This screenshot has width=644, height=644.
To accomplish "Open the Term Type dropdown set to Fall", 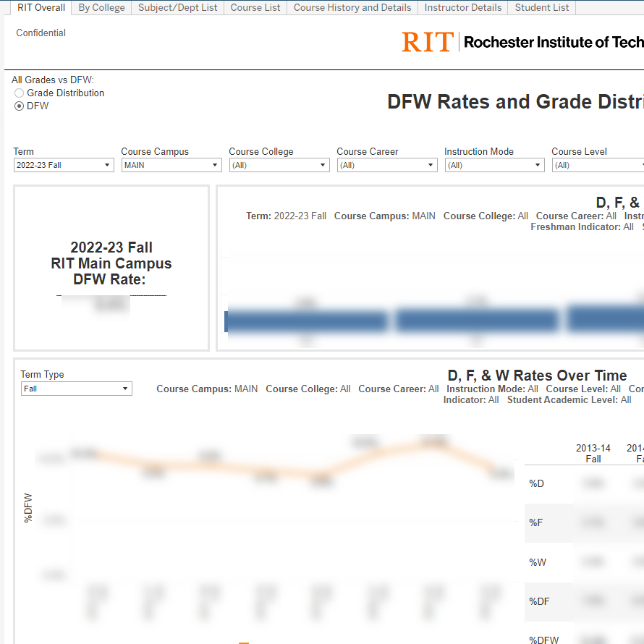I will (76, 389).
